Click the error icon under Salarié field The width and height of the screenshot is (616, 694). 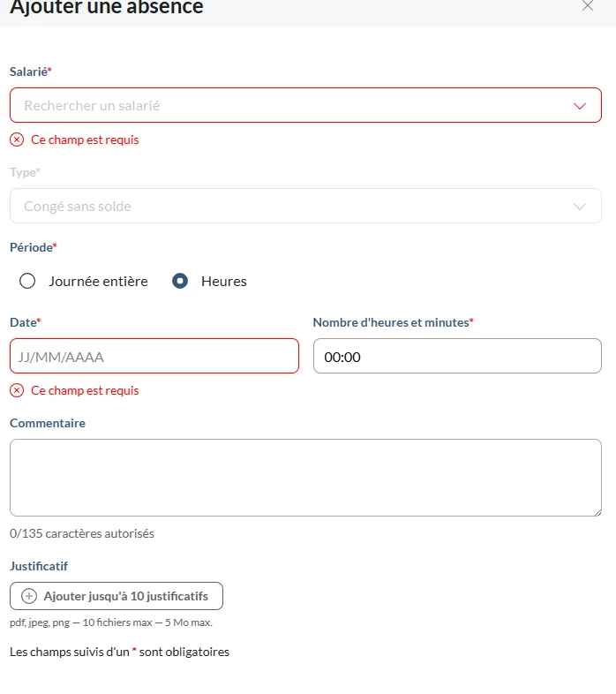17,140
